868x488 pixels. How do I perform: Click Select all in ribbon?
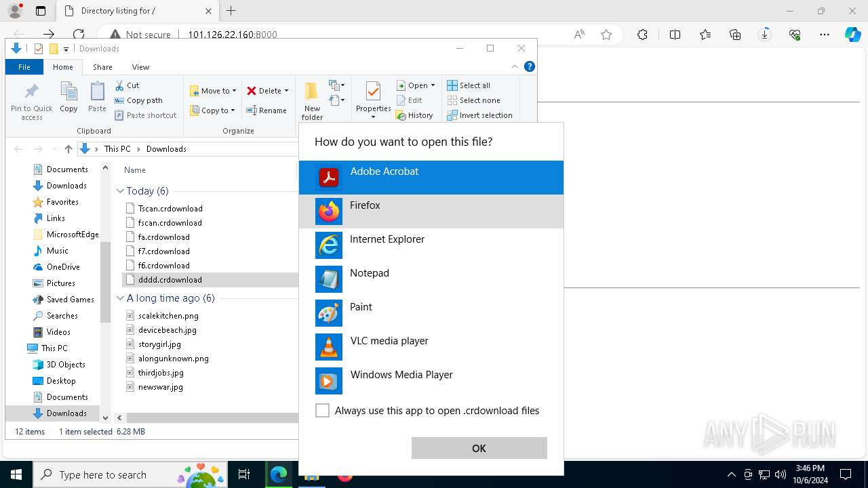click(x=469, y=85)
